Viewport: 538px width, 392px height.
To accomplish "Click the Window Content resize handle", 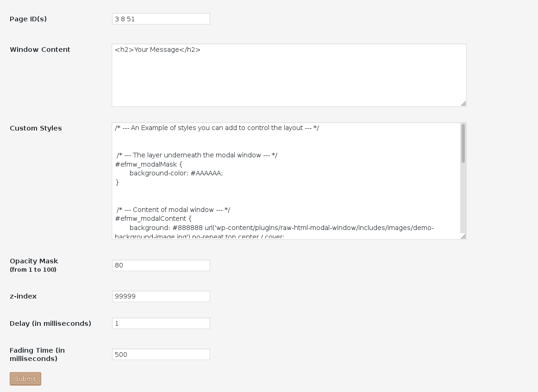I will click(x=463, y=104).
